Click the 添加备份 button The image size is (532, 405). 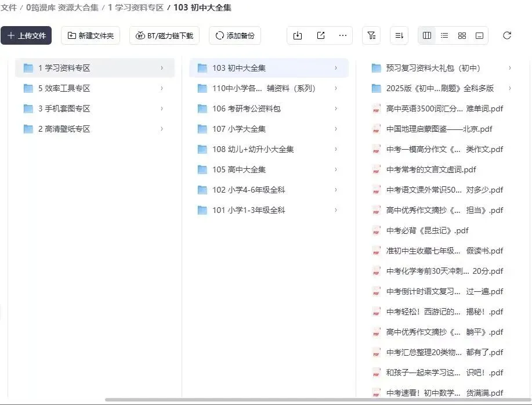click(235, 35)
